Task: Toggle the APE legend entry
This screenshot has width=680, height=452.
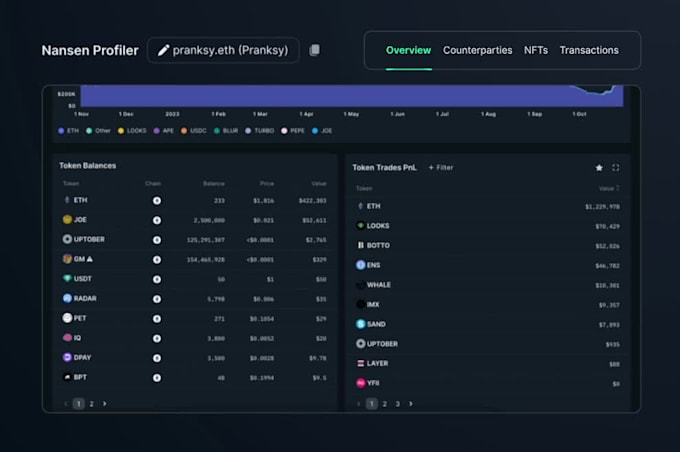Action: (163, 131)
